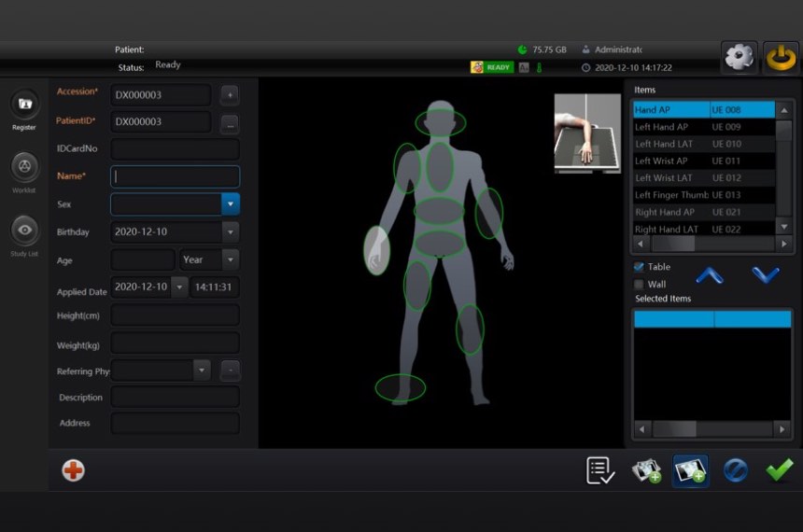Click the green checkmark confirm icon
Viewport: 803px width, 532px height.
click(x=779, y=470)
